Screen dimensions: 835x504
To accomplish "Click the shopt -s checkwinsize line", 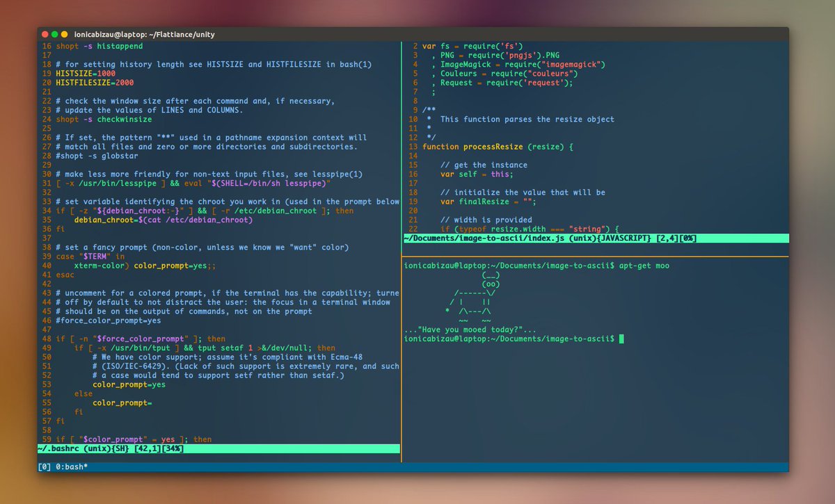I will (x=104, y=119).
